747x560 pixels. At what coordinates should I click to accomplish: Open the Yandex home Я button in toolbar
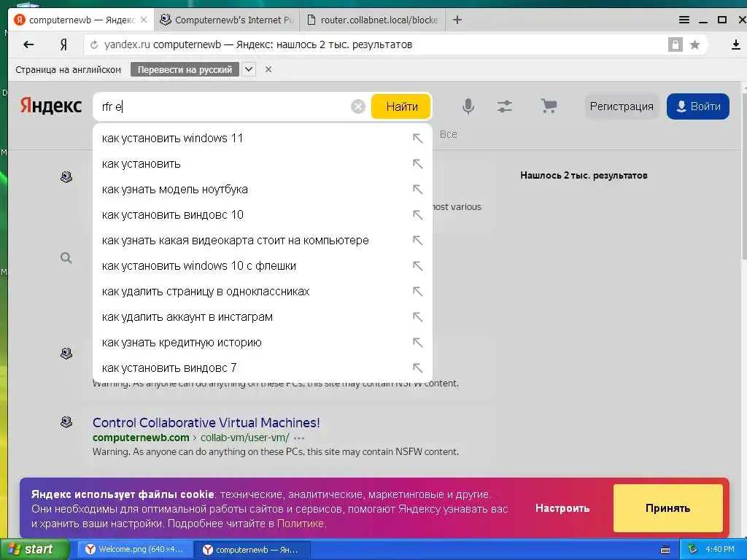click(63, 44)
